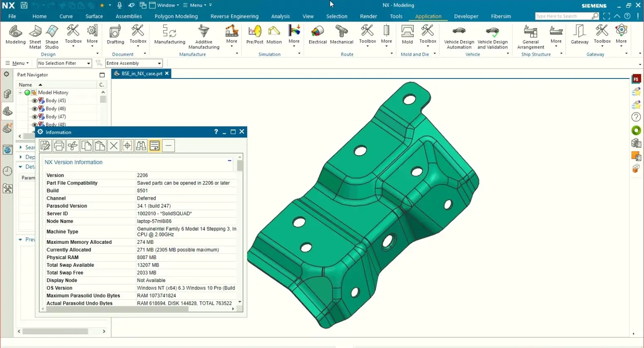Open the Window dropdown in title bar

coord(164,5)
